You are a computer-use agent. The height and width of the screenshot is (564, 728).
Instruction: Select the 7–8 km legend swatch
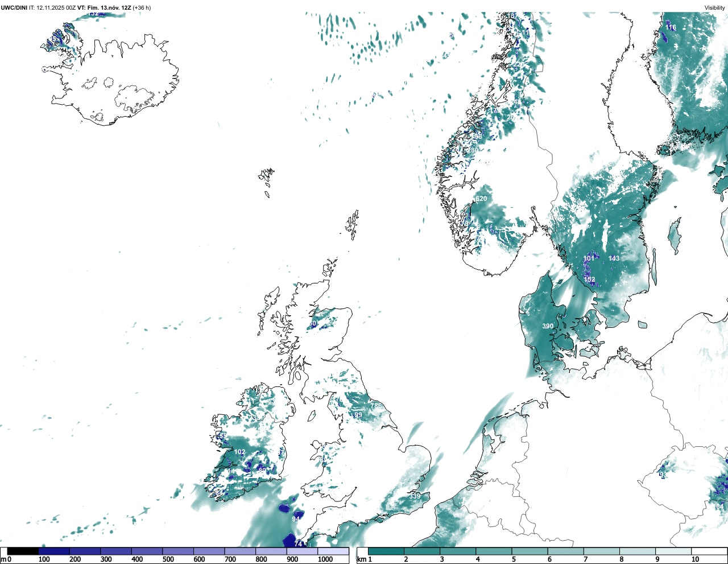click(602, 551)
